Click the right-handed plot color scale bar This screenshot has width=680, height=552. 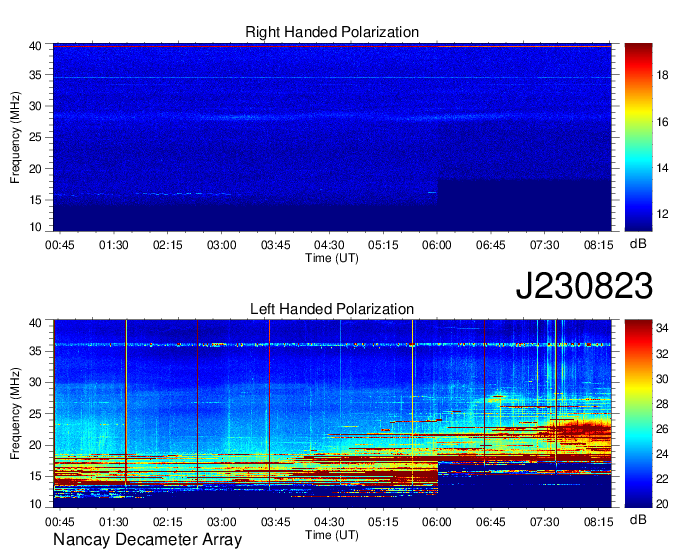pyautogui.click(x=638, y=137)
